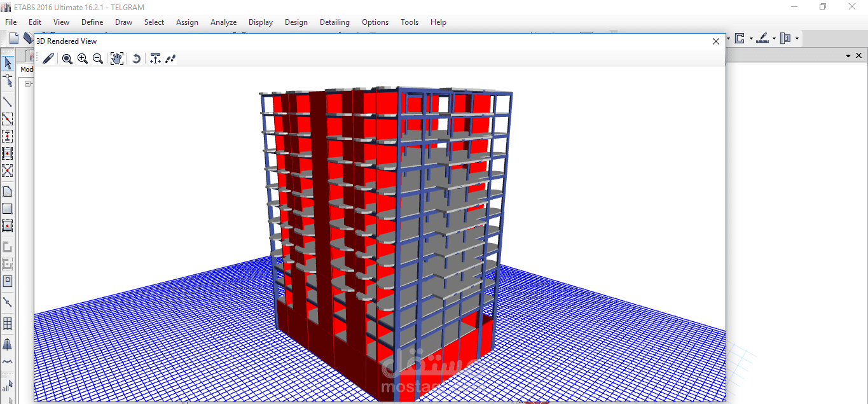Open the Help menu

pos(438,22)
